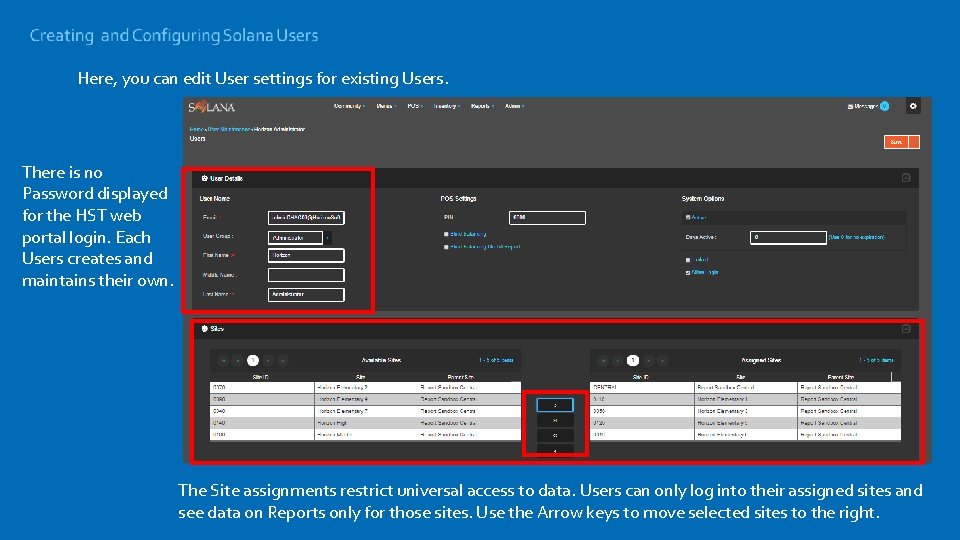Click the Days Active field
960x540 pixels.
[789, 237]
